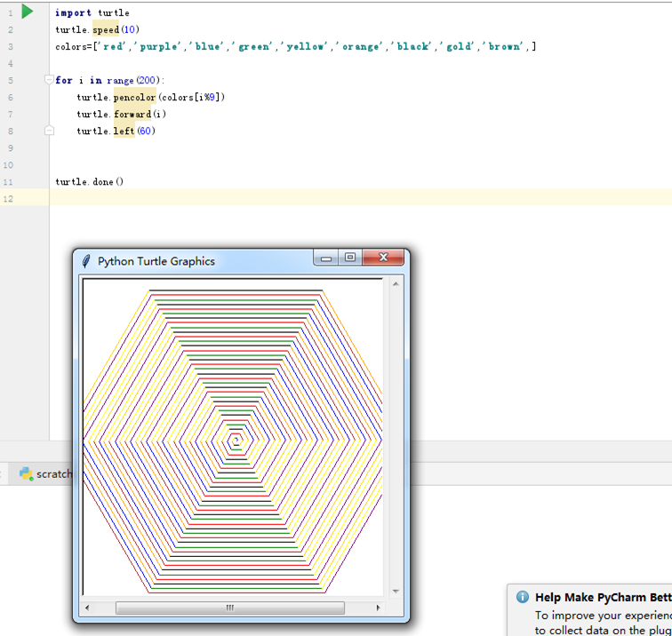672x636 pixels.
Task: Click the horizontal scrollbar thumb in Turtle window
Action: pyautogui.click(x=229, y=608)
